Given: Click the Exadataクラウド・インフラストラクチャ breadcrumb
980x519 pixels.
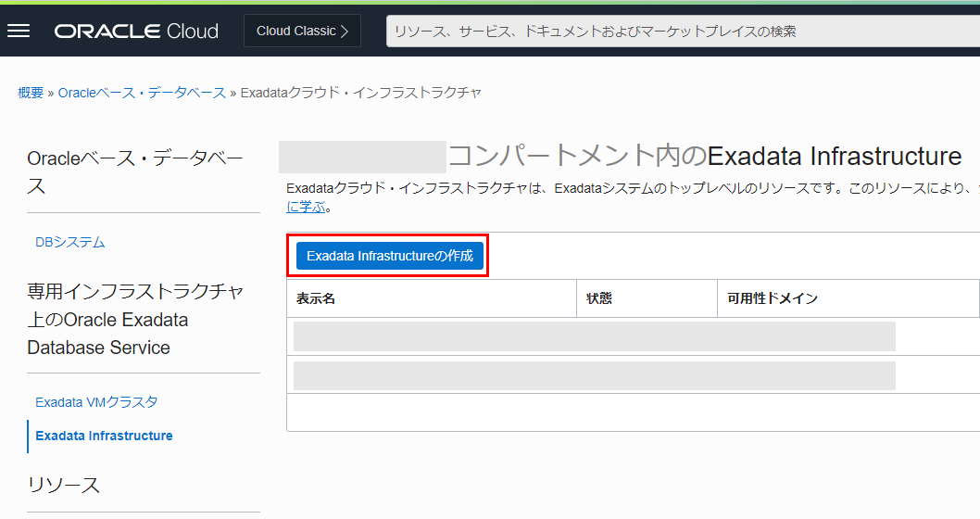Looking at the screenshot, I should click(360, 93).
